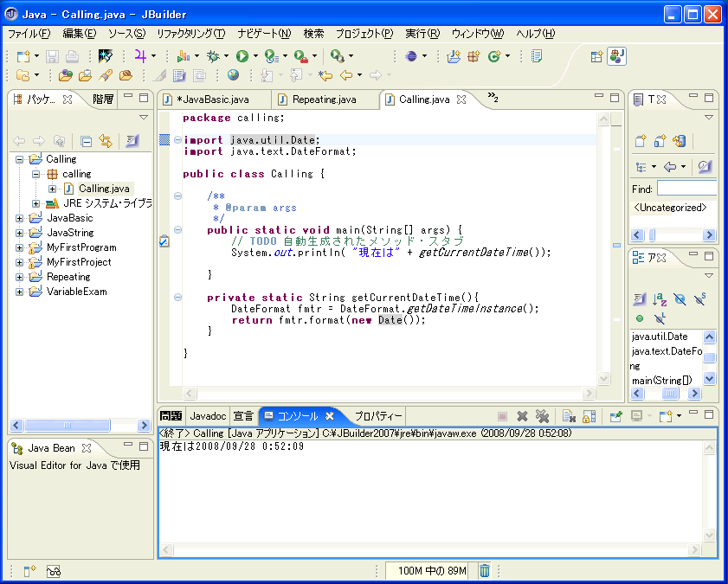The image size is (728, 584).
Task: Click Sort alphabetically icon in outline panel
Action: coord(660,298)
